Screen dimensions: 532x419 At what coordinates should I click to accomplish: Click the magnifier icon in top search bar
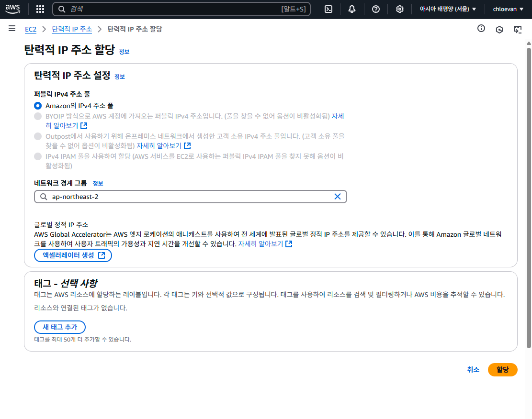click(x=61, y=9)
